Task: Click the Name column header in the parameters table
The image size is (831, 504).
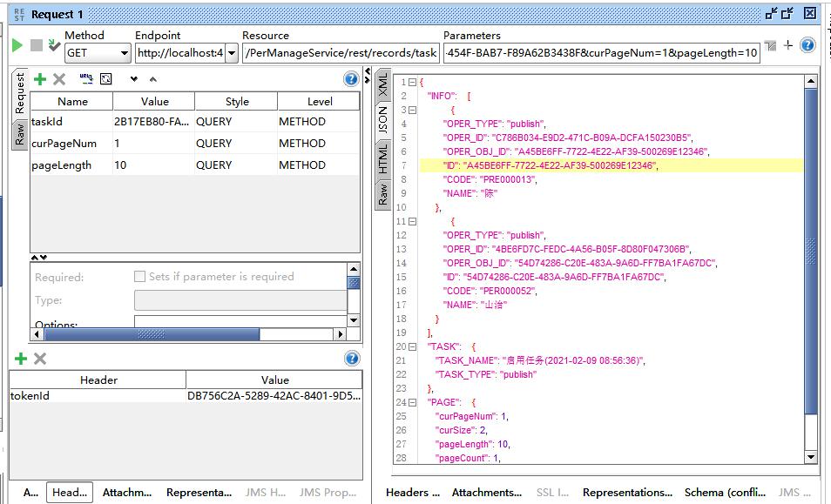Action: click(72, 102)
